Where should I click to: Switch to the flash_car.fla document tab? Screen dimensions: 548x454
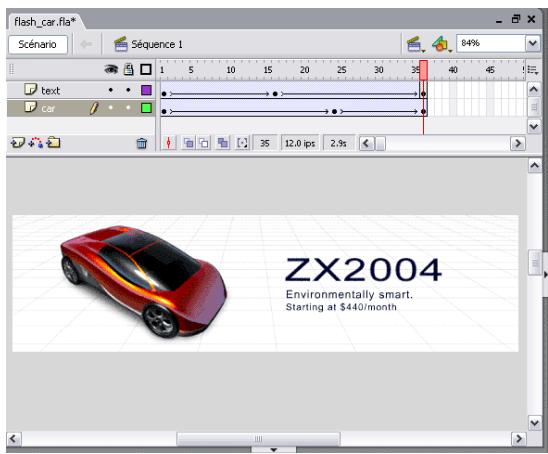(45, 22)
